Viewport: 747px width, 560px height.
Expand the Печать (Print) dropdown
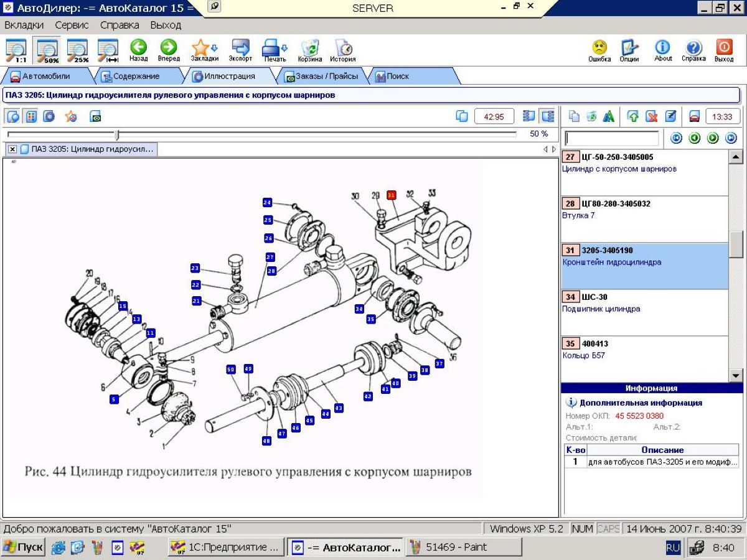284,48
